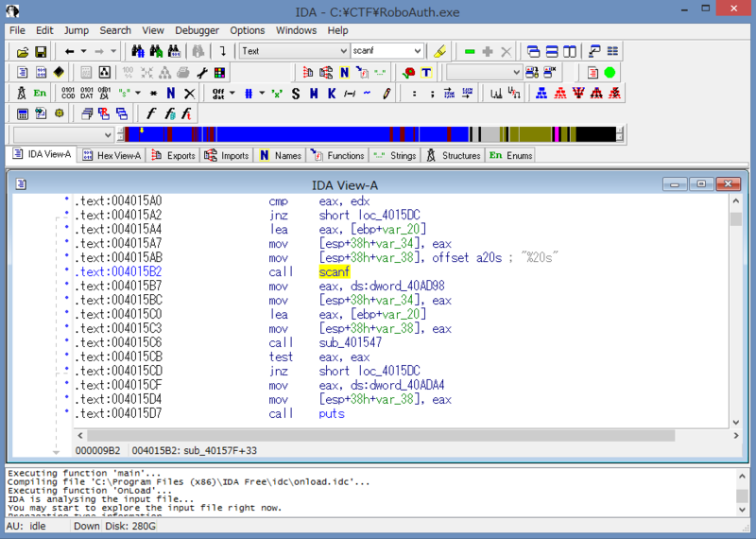The image size is (756, 539).
Task: Click the cascade windows icon
Action: tap(533, 51)
